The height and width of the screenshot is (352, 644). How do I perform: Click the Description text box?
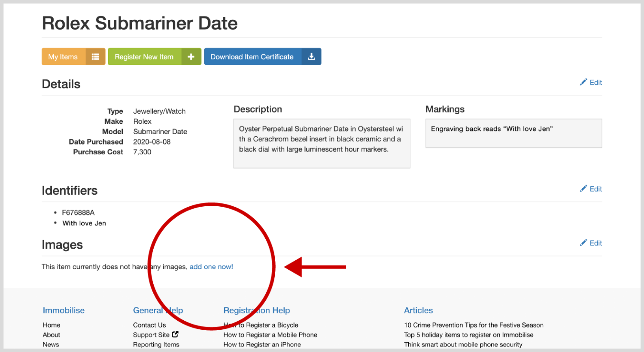pyautogui.click(x=322, y=144)
